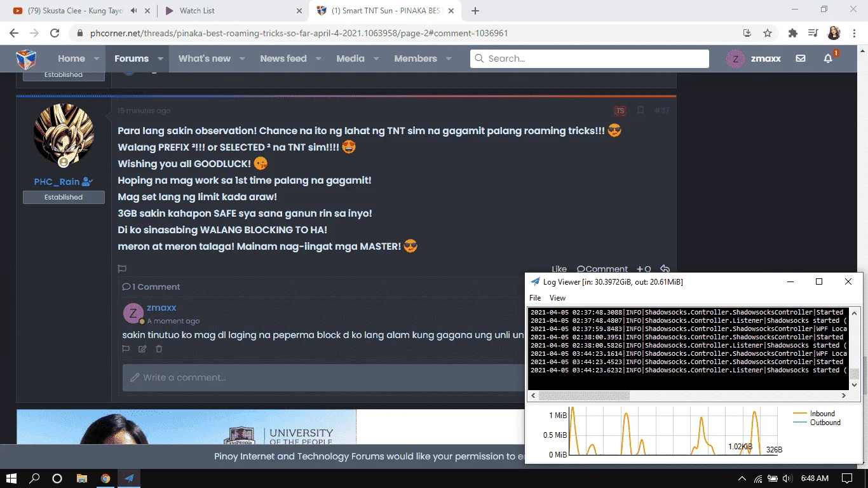Image resolution: width=868 pixels, height=488 pixels.
Task: Open the volume speaker tray icon
Action: pyautogui.click(x=788, y=478)
